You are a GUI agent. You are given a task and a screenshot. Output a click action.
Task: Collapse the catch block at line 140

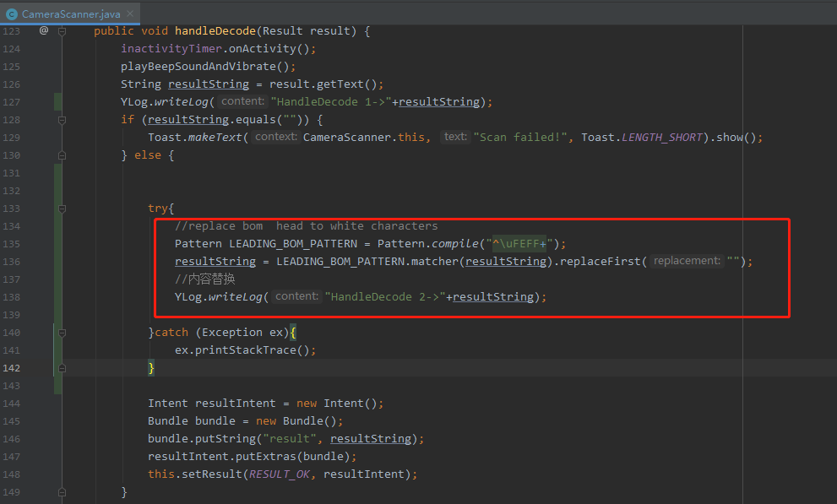[x=61, y=332]
